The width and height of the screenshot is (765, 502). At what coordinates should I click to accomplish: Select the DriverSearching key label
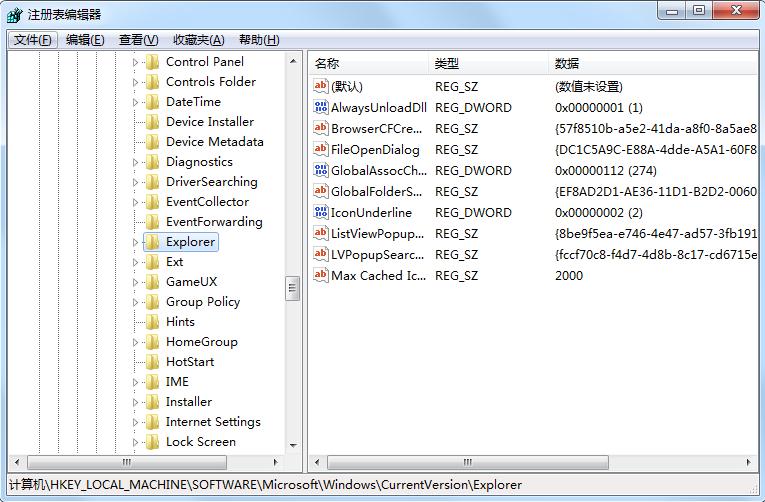[x=212, y=182]
